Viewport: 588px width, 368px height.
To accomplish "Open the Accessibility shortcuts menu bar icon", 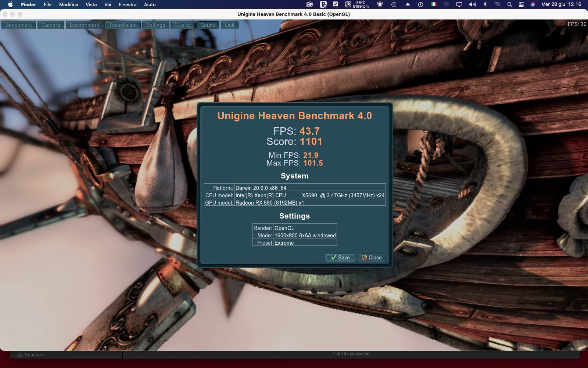I will [420, 4].
